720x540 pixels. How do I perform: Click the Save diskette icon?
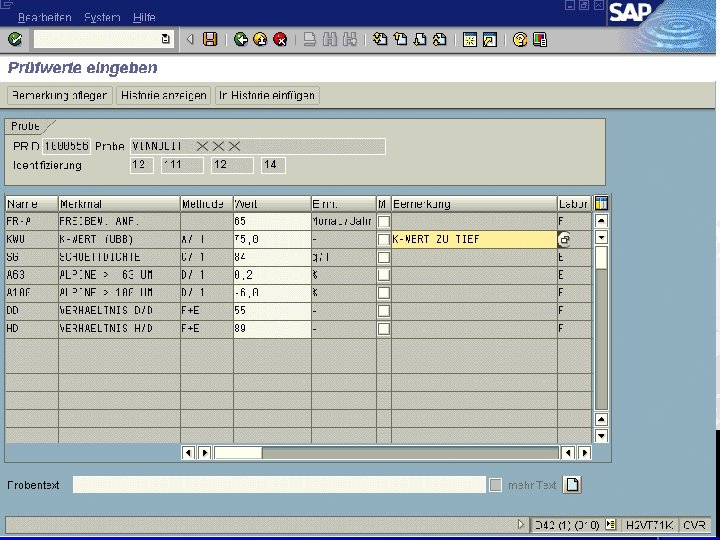210,39
